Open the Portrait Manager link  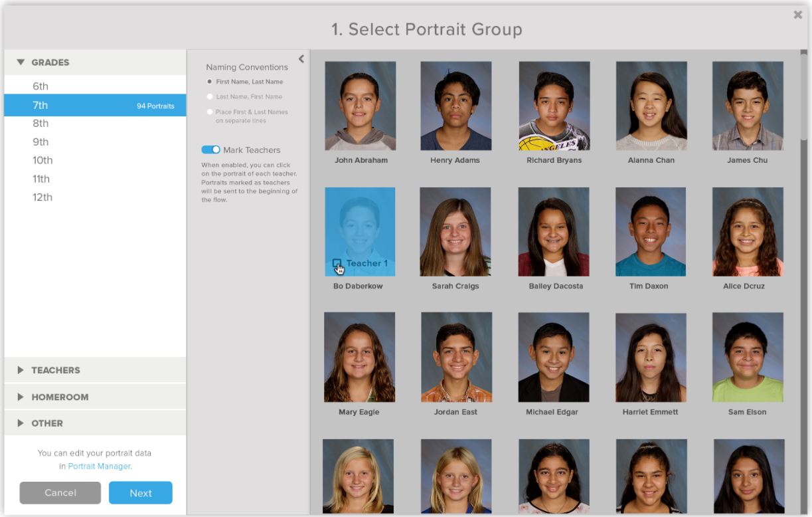pos(99,466)
